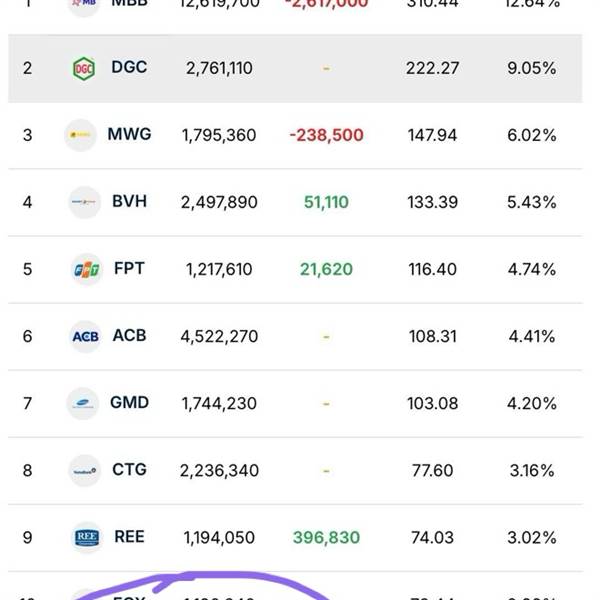
Task: Open the REE ticker link
Action: tap(129, 537)
